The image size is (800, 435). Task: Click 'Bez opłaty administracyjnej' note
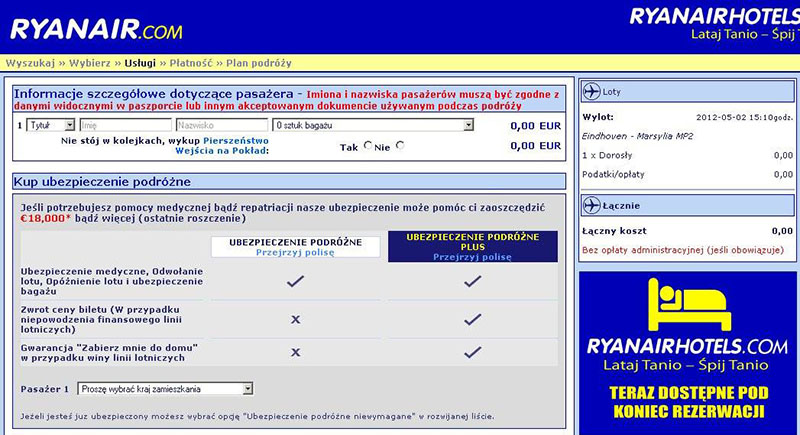(683, 250)
